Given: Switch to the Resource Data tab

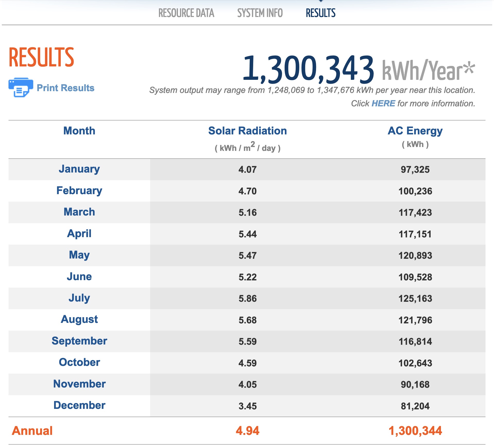Looking at the screenshot, I should pos(186,13).
